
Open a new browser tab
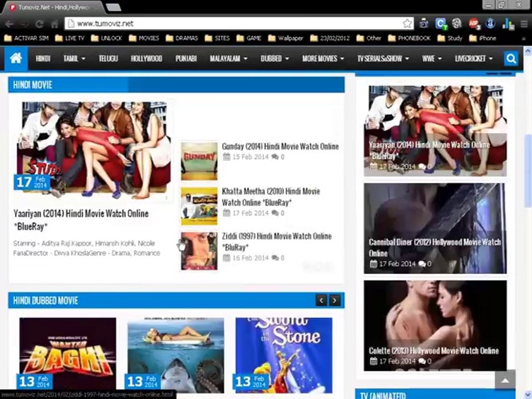[113, 7]
